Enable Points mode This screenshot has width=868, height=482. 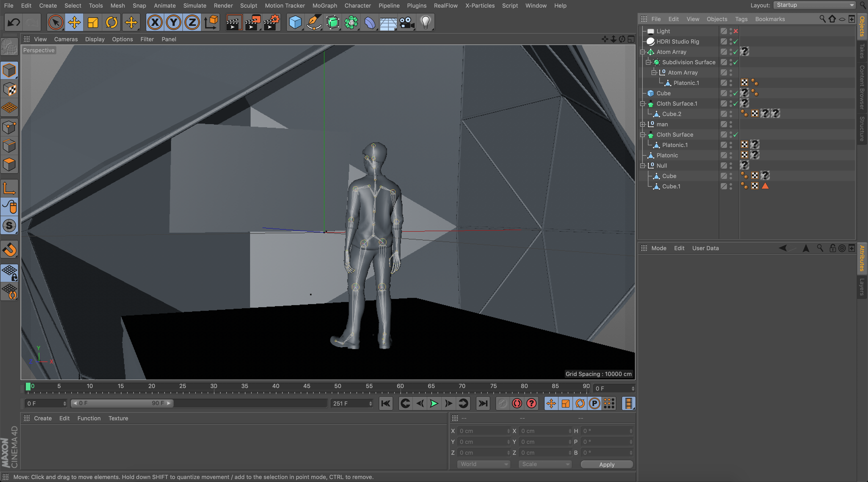coord(10,127)
